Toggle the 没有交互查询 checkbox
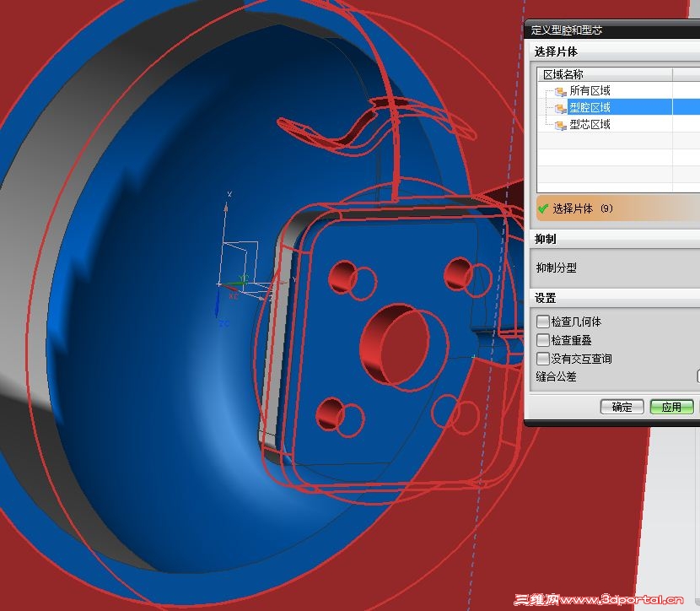Screen dimensions: 700x611 click(x=543, y=358)
